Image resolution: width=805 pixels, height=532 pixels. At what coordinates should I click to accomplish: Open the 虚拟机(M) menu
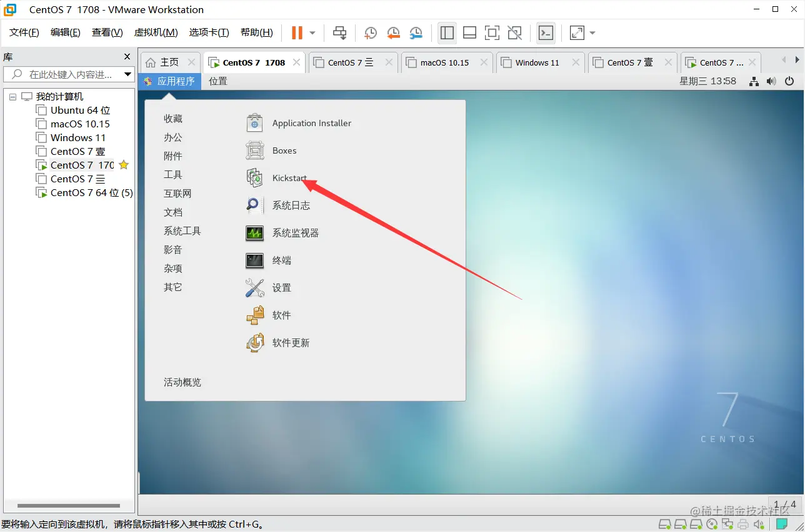coord(156,32)
